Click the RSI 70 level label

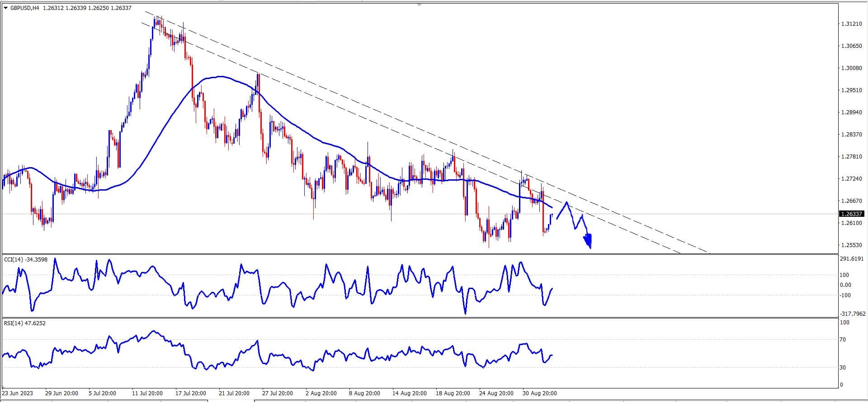click(842, 339)
